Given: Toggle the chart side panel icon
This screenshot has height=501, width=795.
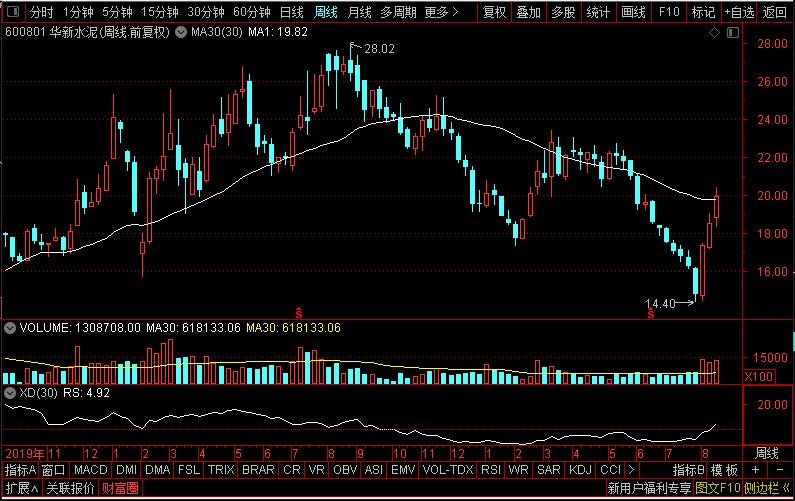Looking at the screenshot, I should (x=733, y=32).
